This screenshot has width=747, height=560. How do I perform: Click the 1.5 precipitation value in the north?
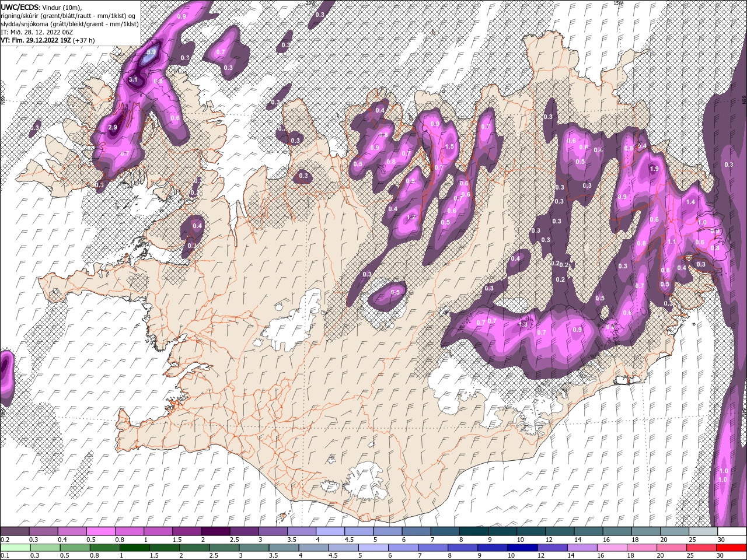coord(449,147)
